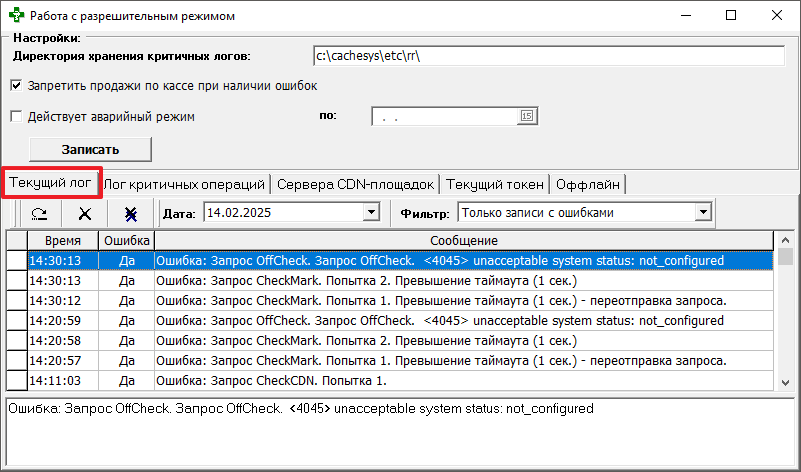
Task: Maximize the window
Action: 731,16
